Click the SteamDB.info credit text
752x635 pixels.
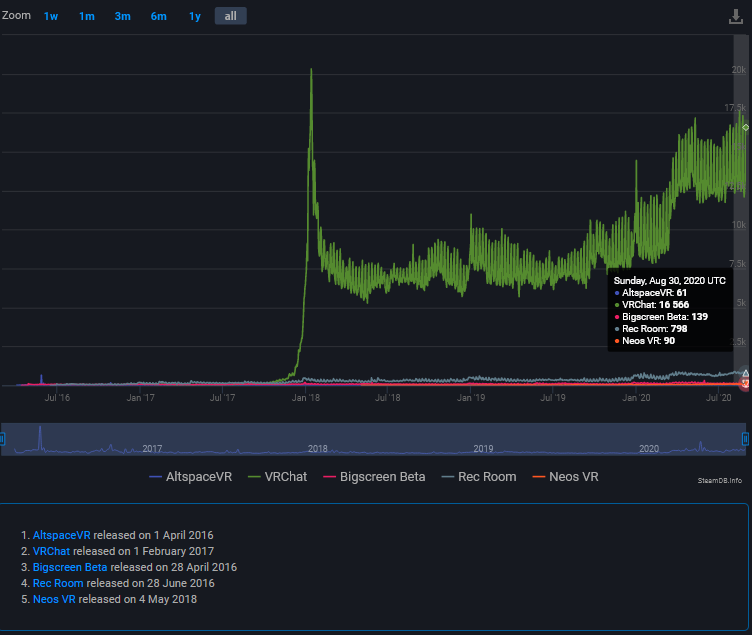[x=719, y=481]
